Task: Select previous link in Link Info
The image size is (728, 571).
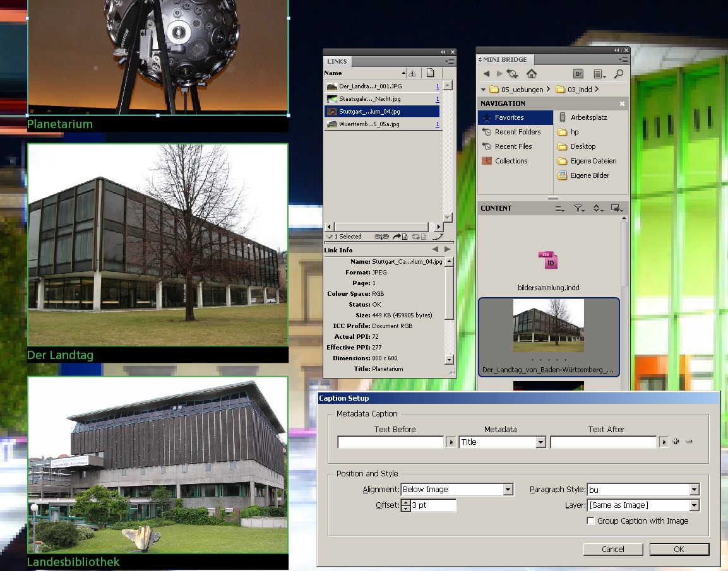Action: click(436, 250)
